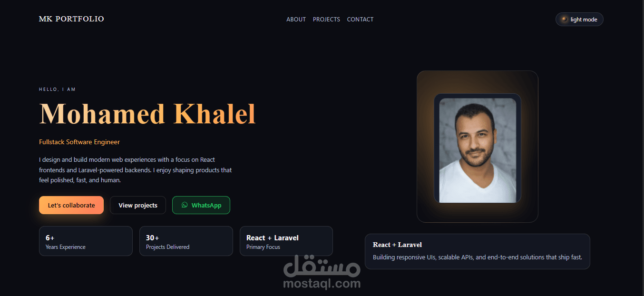Open WhatsApp chat button
Image resolution: width=644 pixels, height=296 pixels.
click(x=201, y=205)
